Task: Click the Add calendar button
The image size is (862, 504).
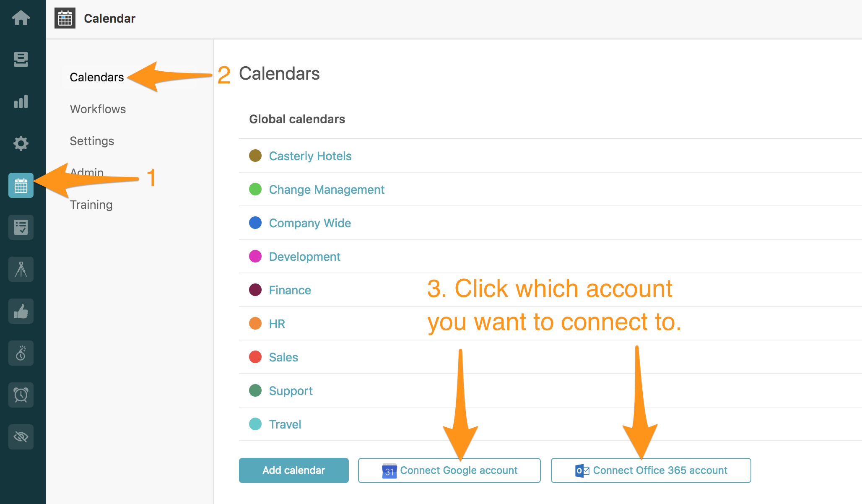Action: (x=293, y=470)
